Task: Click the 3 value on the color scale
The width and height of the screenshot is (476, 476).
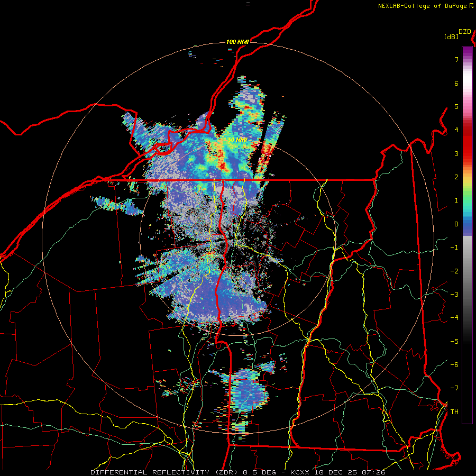Action: [x=456, y=153]
